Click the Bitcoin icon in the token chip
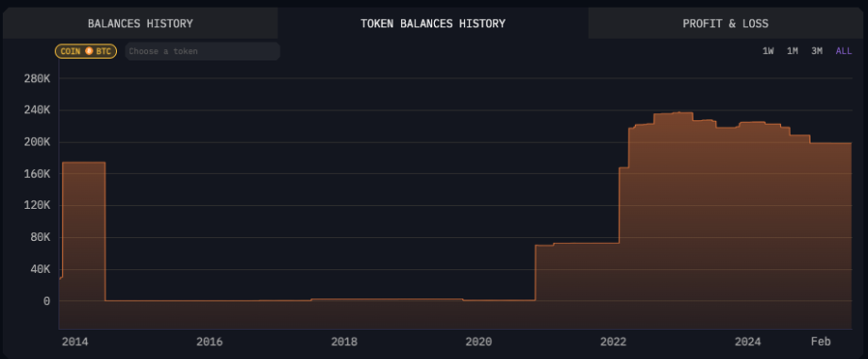The image size is (868, 359). 89,52
